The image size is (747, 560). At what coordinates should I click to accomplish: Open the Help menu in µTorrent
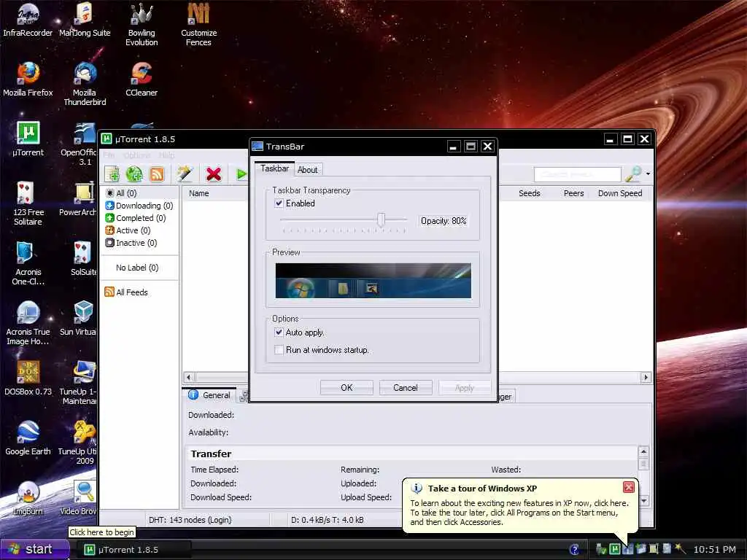[x=166, y=155]
